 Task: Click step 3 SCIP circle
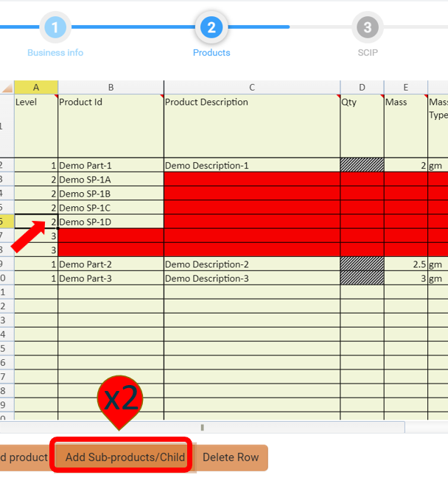point(366,29)
